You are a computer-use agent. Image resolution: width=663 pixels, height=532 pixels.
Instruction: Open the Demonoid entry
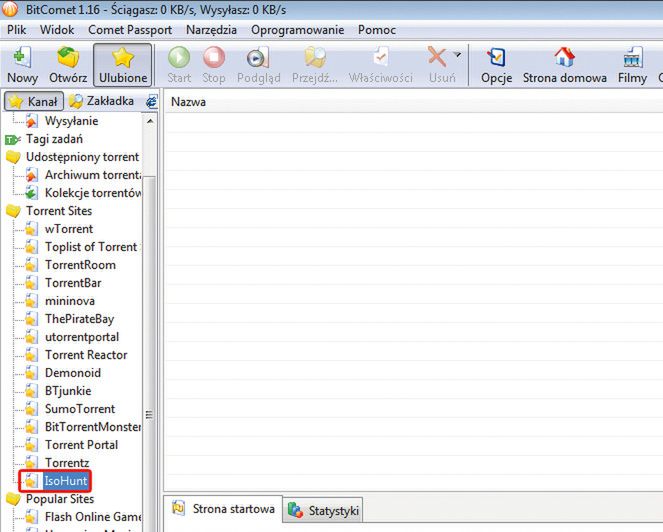click(x=73, y=373)
